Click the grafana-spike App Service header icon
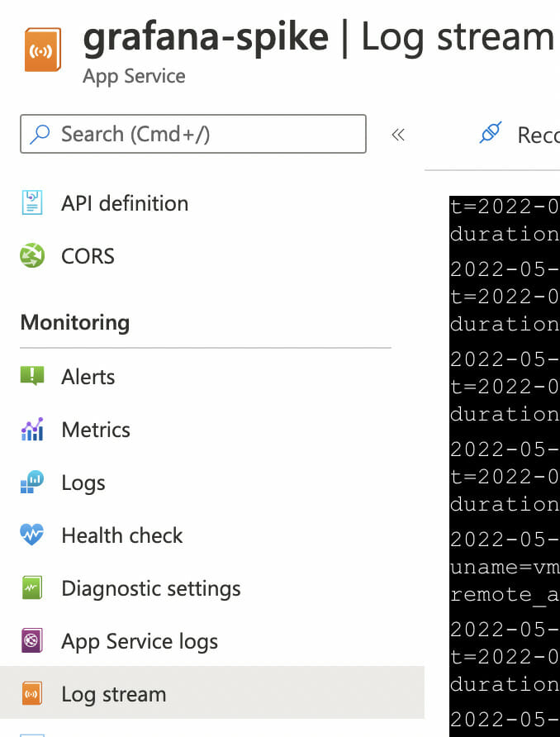The width and height of the screenshot is (560, 737). click(x=43, y=50)
